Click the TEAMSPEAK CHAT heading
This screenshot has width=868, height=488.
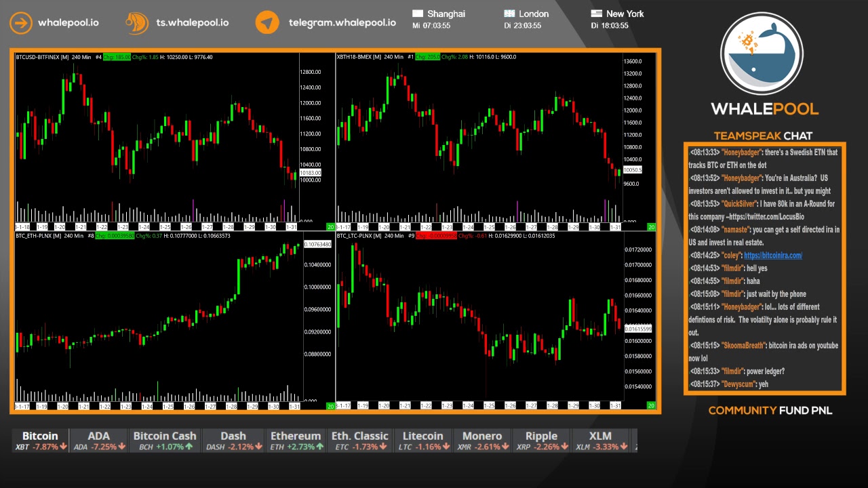(763, 136)
